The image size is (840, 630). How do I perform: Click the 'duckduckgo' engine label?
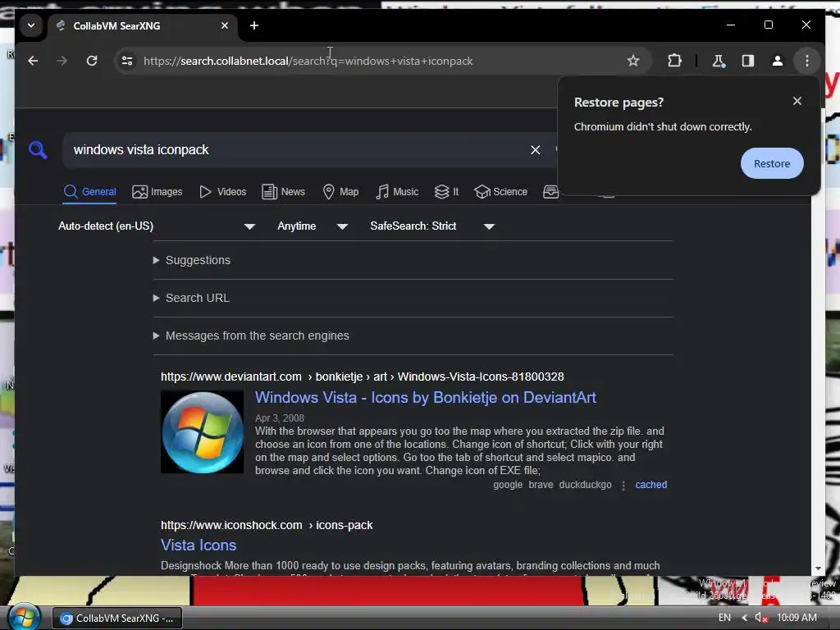[x=585, y=485]
